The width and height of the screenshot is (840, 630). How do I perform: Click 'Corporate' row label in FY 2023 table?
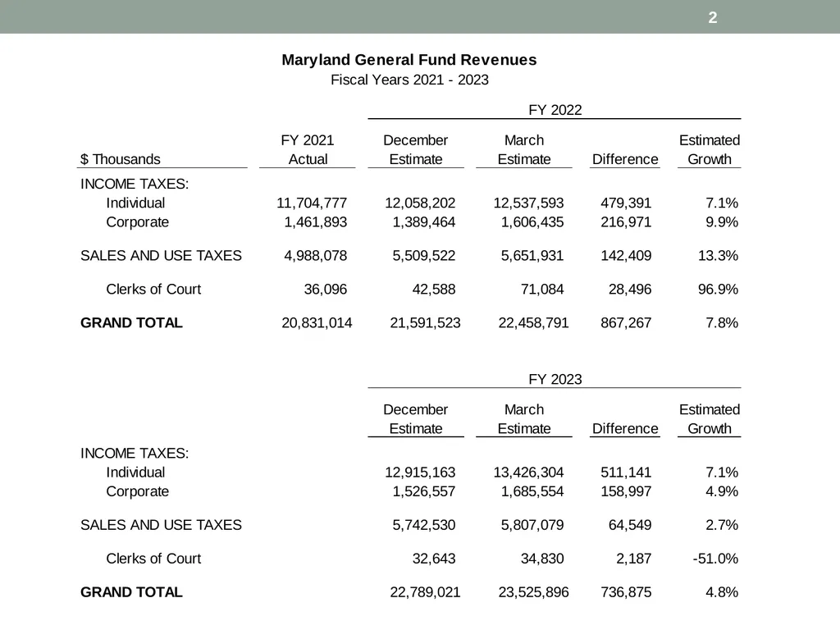[x=138, y=492]
